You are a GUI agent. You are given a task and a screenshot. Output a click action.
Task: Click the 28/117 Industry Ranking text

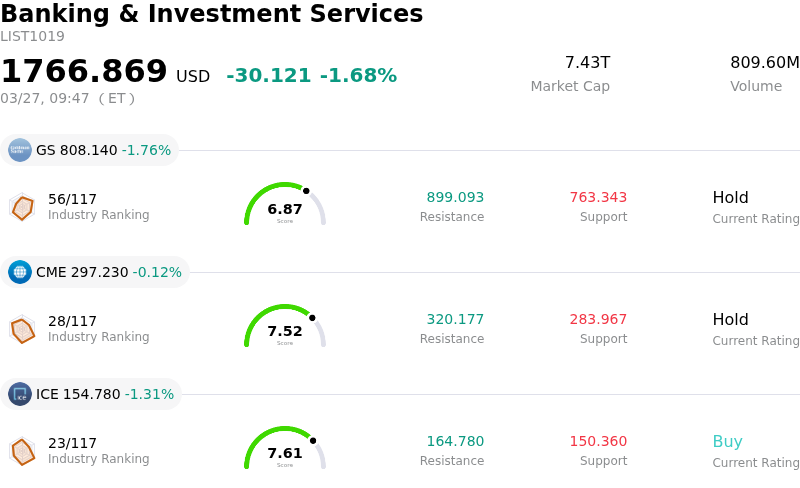point(73,321)
